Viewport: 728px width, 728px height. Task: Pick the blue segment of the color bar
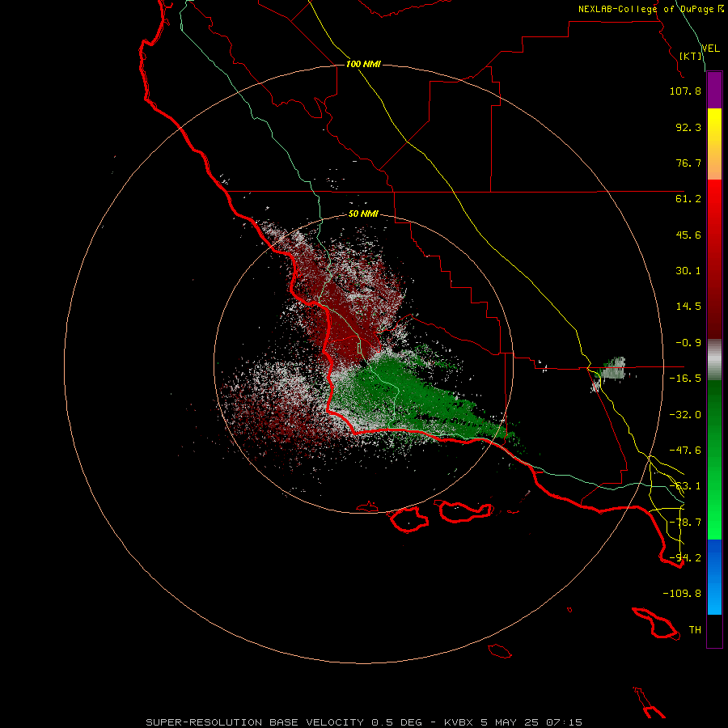(x=714, y=577)
